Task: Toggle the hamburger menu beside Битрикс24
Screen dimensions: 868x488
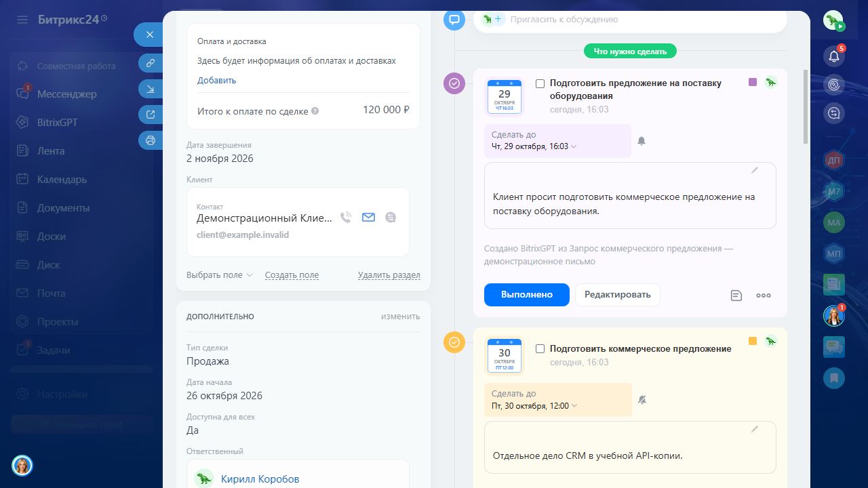Action: click(x=22, y=20)
